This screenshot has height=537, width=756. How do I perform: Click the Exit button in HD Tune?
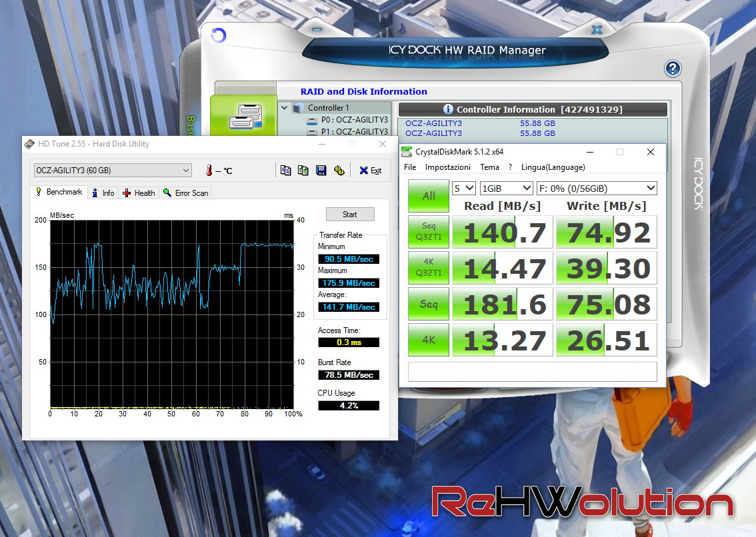370,170
